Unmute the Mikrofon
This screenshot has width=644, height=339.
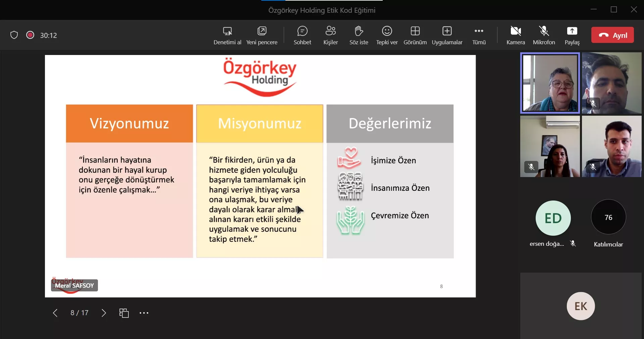pyautogui.click(x=544, y=35)
